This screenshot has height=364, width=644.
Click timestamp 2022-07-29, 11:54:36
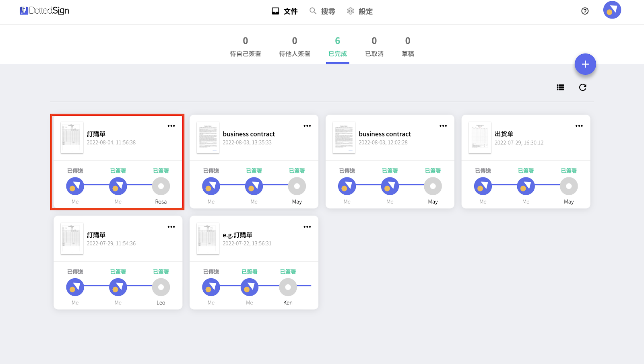(x=111, y=244)
